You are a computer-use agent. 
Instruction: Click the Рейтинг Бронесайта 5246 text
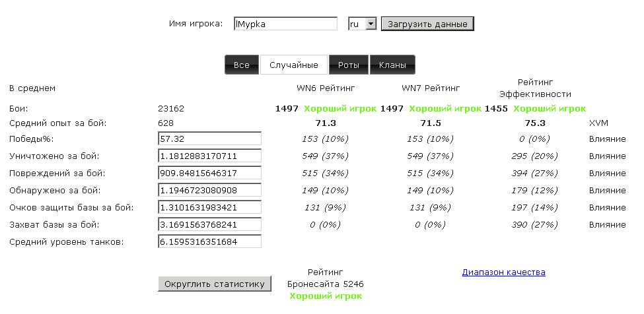[x=326, y=278]
